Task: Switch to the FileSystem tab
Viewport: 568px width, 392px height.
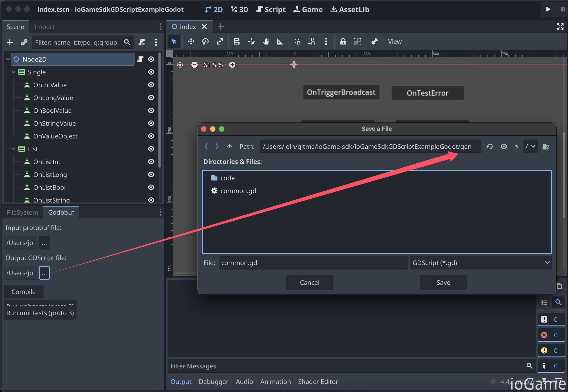Action: 22,212
